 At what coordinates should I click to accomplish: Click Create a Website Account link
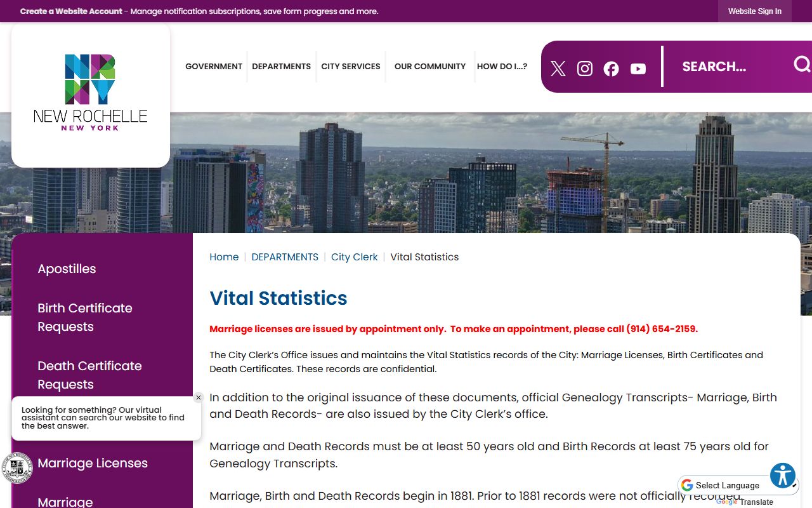[x=71, y=11]
